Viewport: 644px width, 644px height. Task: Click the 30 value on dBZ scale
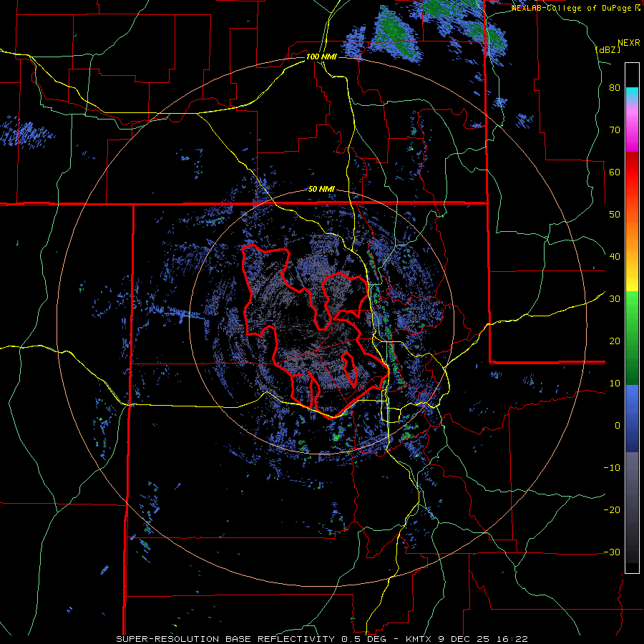(615, 299)
